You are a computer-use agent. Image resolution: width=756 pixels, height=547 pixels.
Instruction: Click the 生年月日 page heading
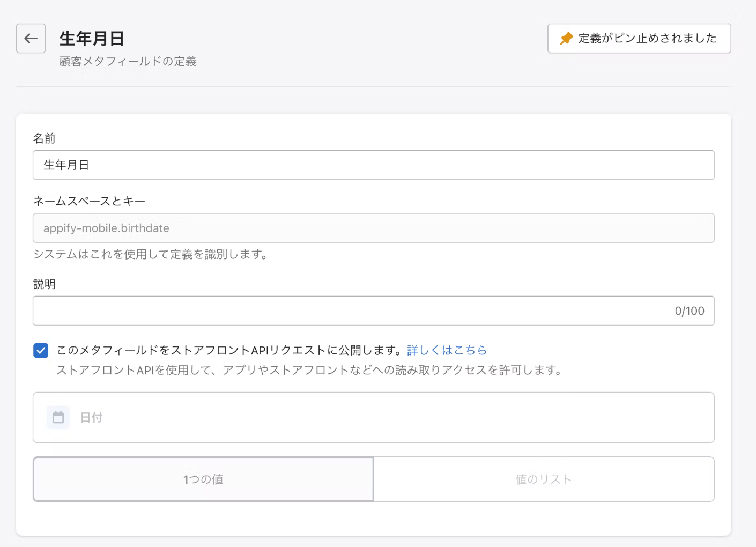pyautogui.click(x=92, y=39)
